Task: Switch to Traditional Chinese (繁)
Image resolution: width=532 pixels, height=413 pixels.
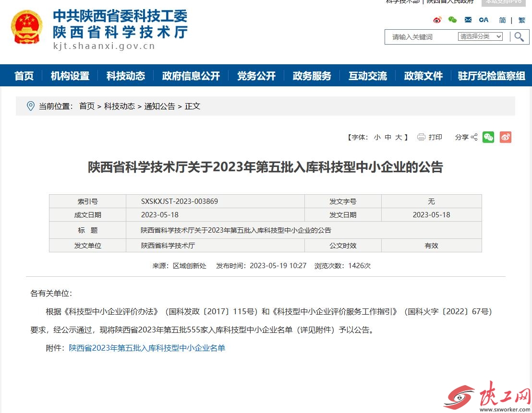Action: point(522,20)
